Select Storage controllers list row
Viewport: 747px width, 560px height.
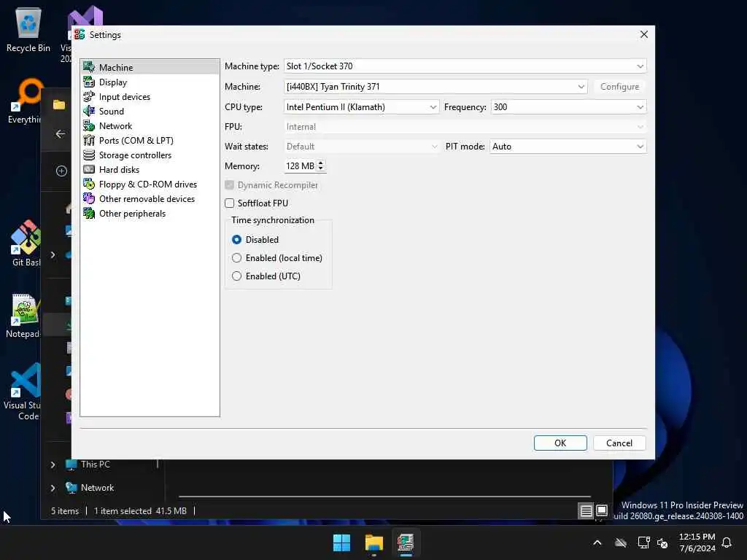150,155
